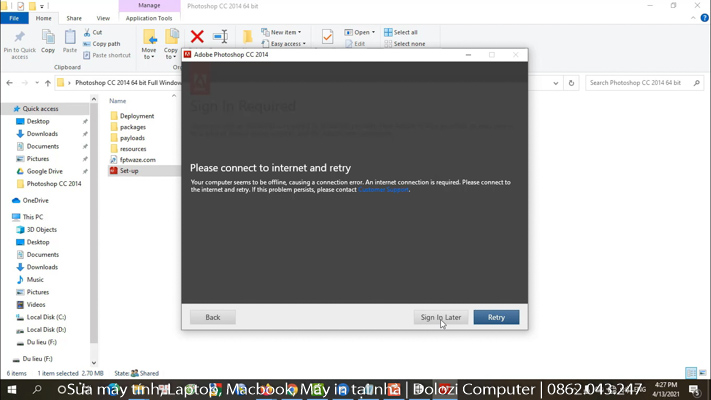Open the Customer Support link

pyautogui.click(x=384, y=189)
